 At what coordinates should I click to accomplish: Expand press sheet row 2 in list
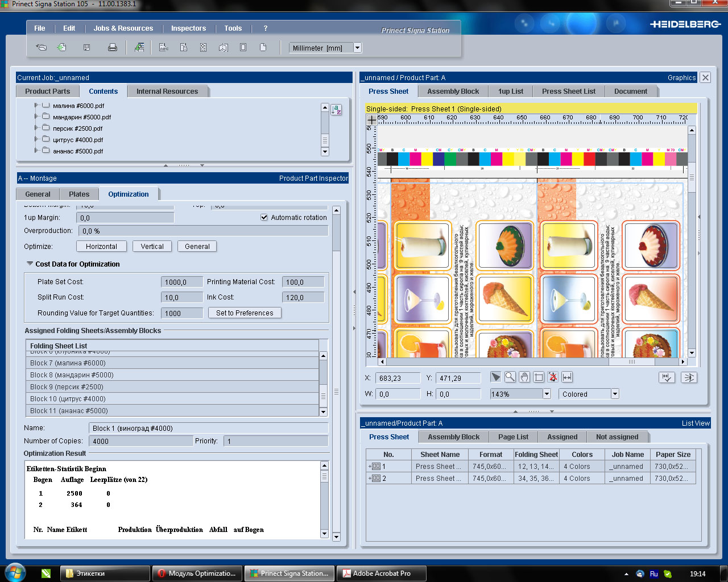click(370, 479)
